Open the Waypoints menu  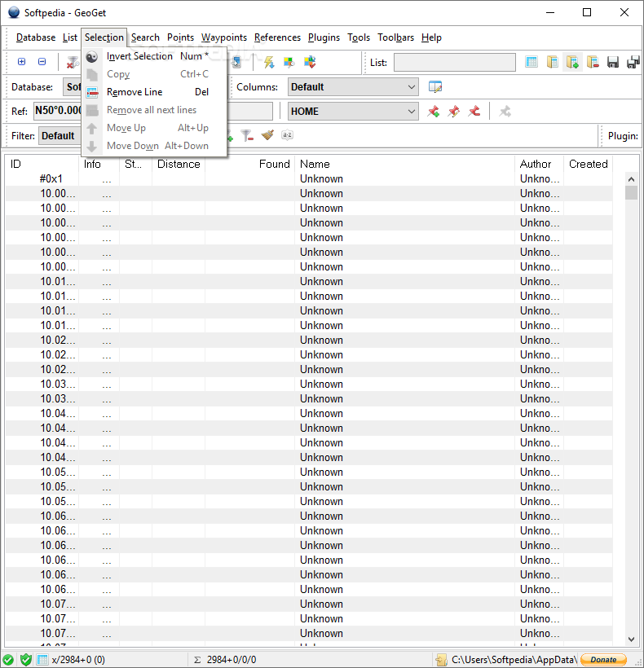point(224,37)
